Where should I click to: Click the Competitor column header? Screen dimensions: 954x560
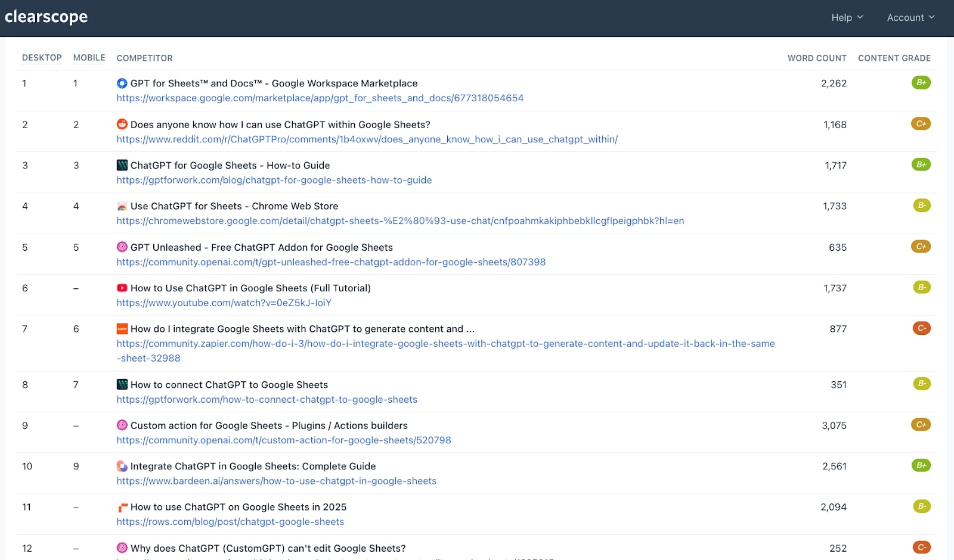point(145,58)
